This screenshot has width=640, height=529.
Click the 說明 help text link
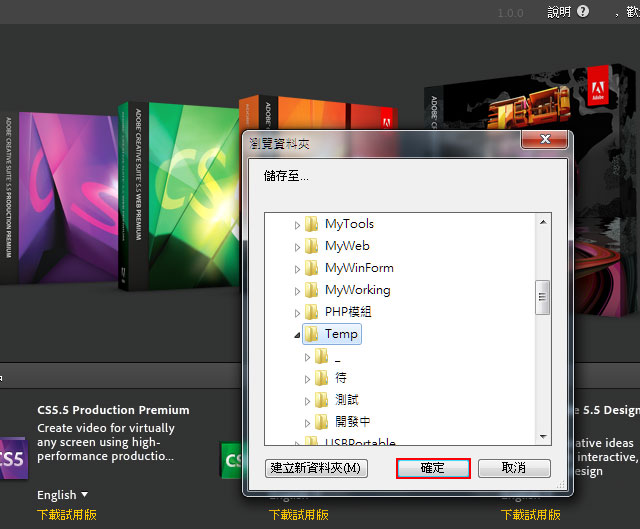click(559, 12)
